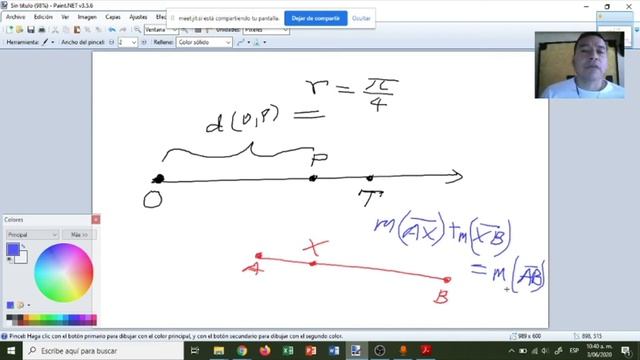Cut selection with the scissors icon

point(55,30)
